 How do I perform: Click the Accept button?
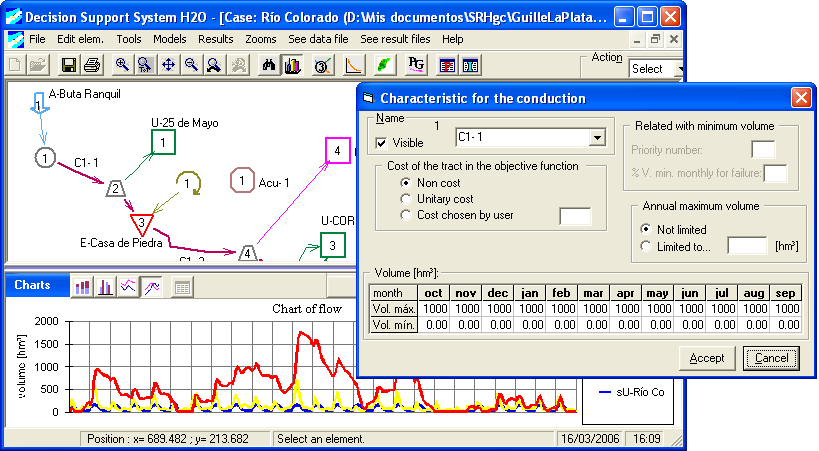click(x=707, y=358)
